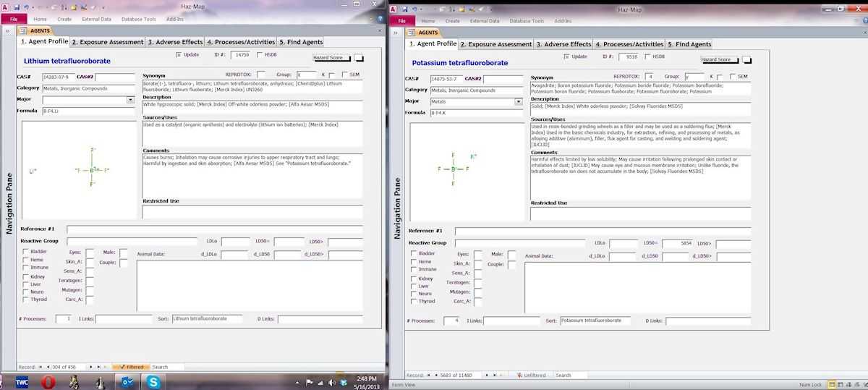868x390 pixels.
Task: Click the Filtered button in left record bar
Action: (x=130, y=367)
